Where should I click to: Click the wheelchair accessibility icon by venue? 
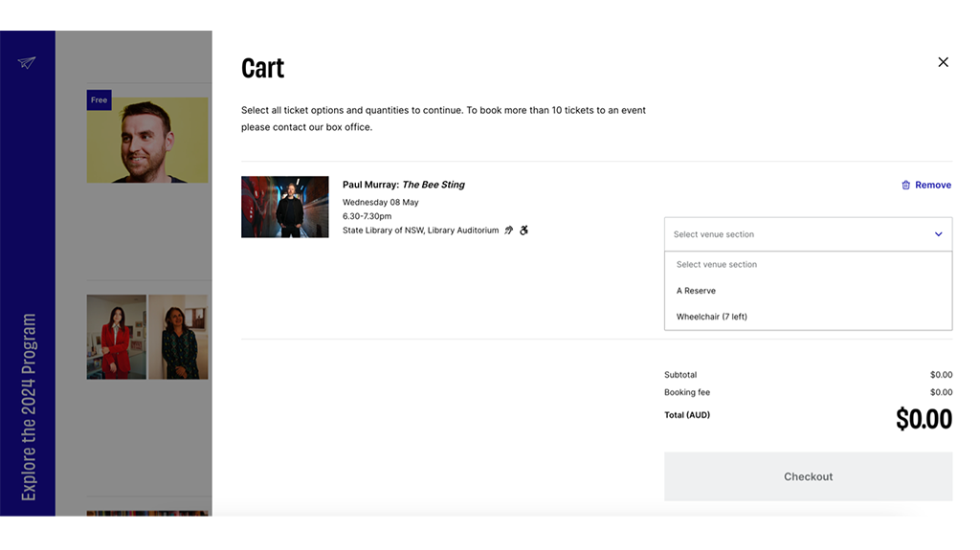[x=524, y=231]
